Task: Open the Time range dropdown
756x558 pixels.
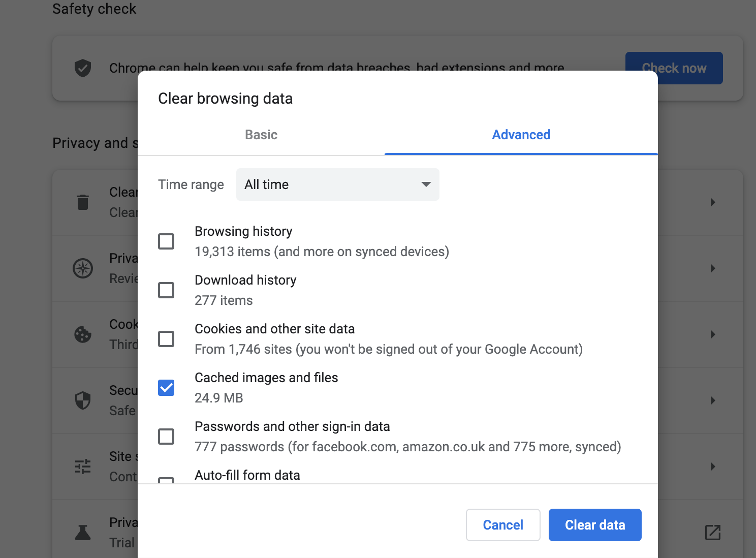Action: (337, 184)
